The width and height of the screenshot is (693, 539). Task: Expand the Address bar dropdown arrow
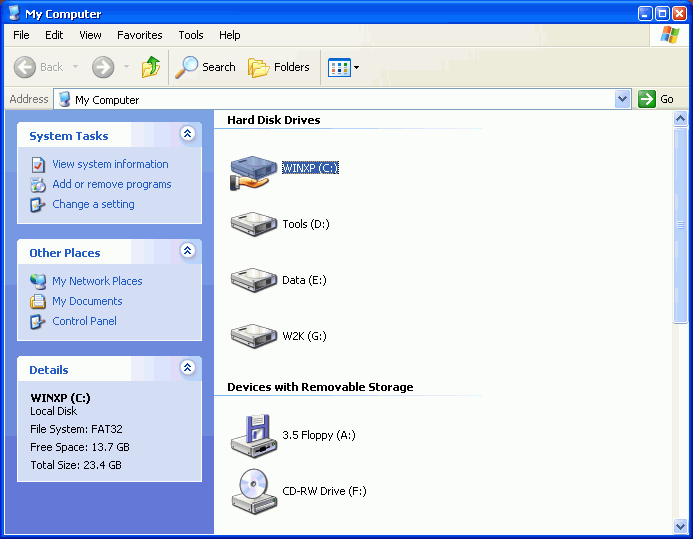click(622, 99)
